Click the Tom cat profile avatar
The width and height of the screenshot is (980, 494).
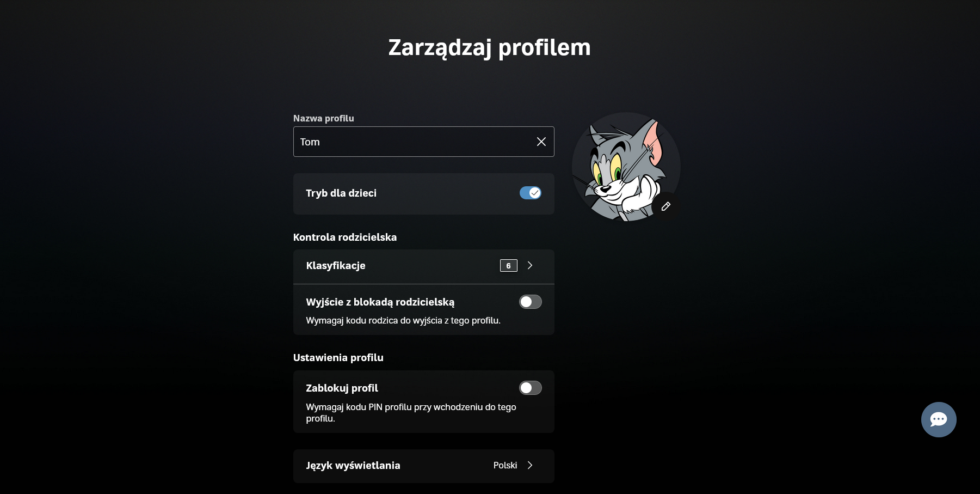point(626,167)
